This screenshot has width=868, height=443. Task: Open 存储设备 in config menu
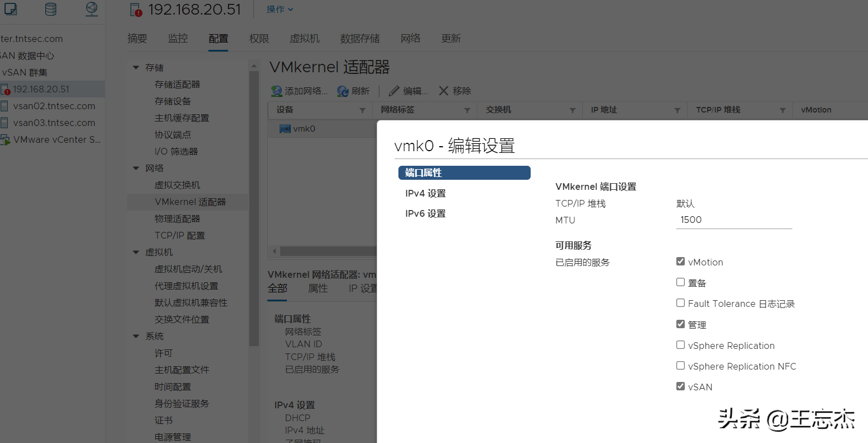tap(173, 101)
